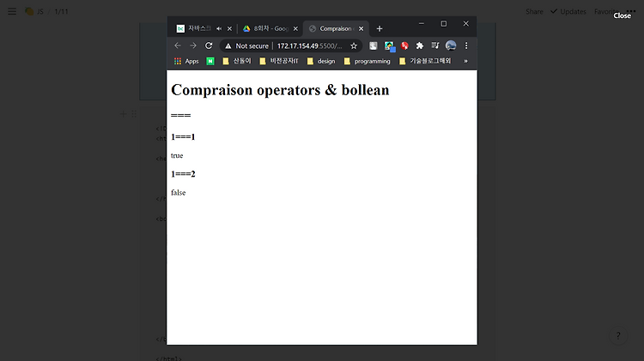Click the Comparison operators heading text

point(280,90)
